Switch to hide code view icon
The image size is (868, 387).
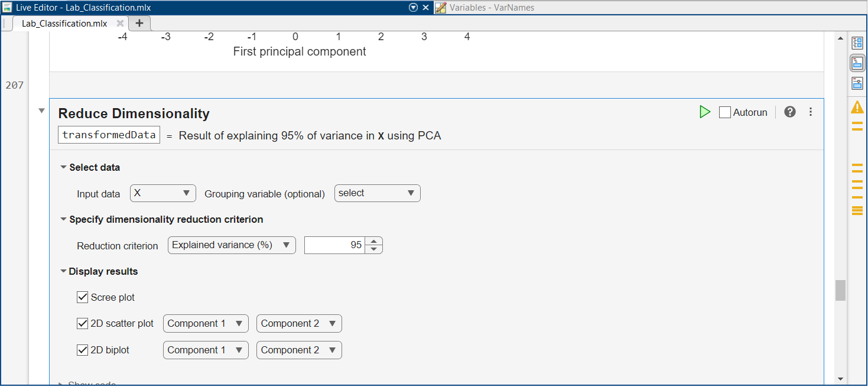(x=857, y=83)
